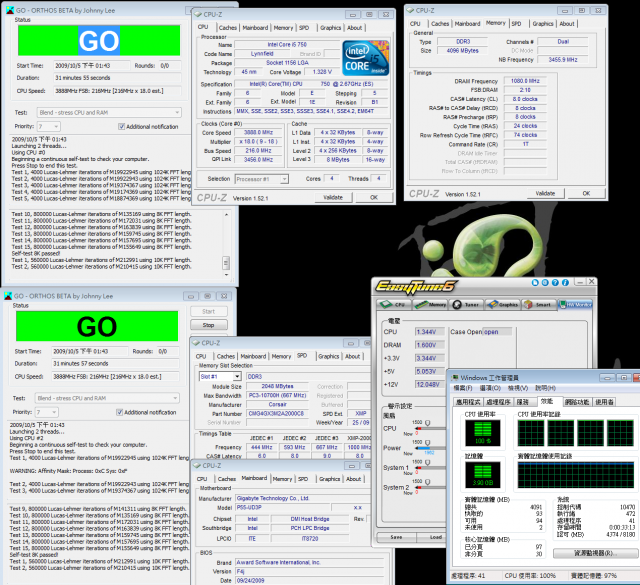Click the first blue page icon in EasyTune6
Screen dimensions: 640x585
pyautogui.click(x=535, y=282)
